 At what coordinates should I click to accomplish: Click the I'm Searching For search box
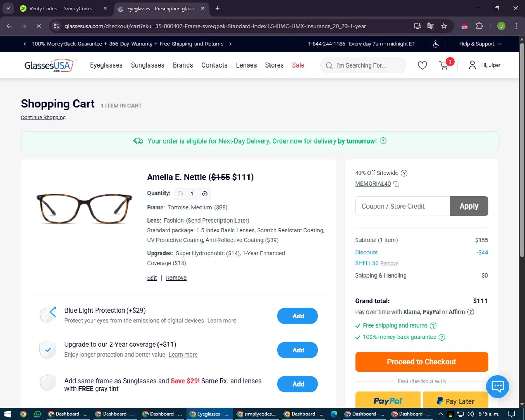[363, 65]
